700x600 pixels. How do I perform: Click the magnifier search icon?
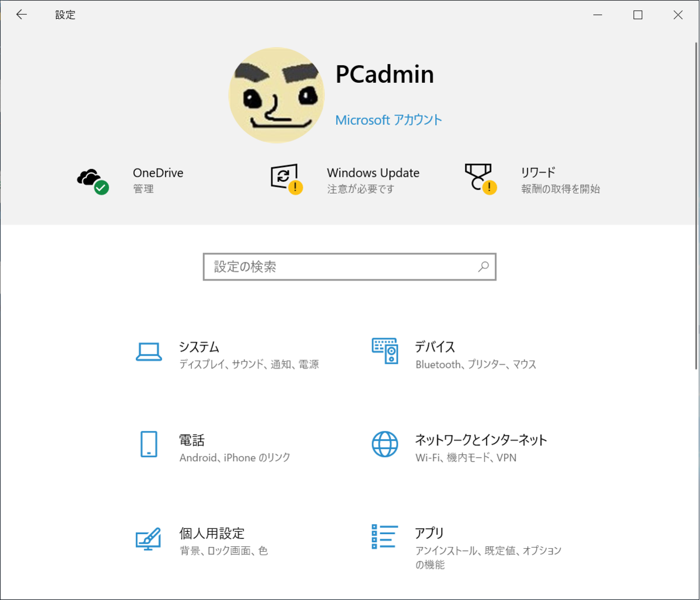pos(483,267)
